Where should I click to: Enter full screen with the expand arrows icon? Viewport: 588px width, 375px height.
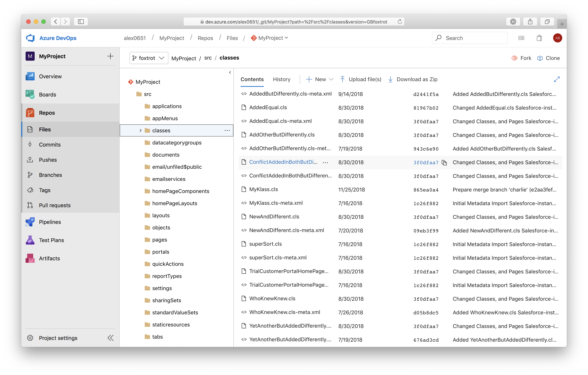pyautogui.click(x=557, y=79)
